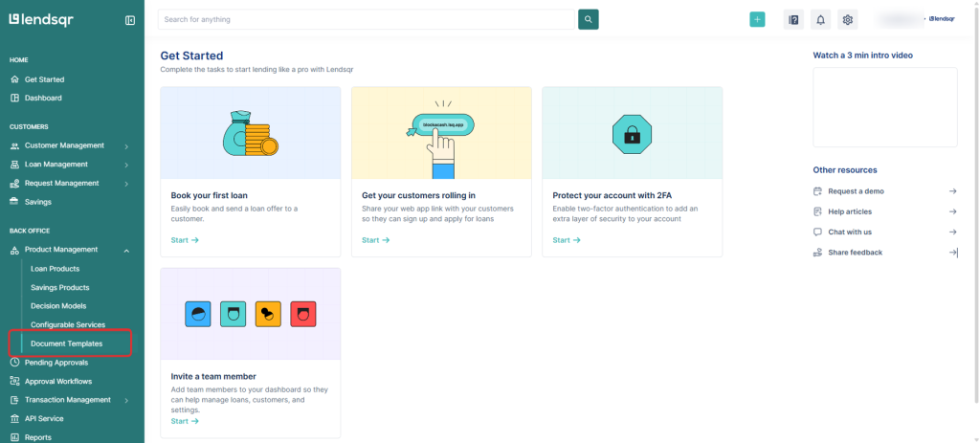
Task: Click the magnifier search button
Action: point(589,19)
